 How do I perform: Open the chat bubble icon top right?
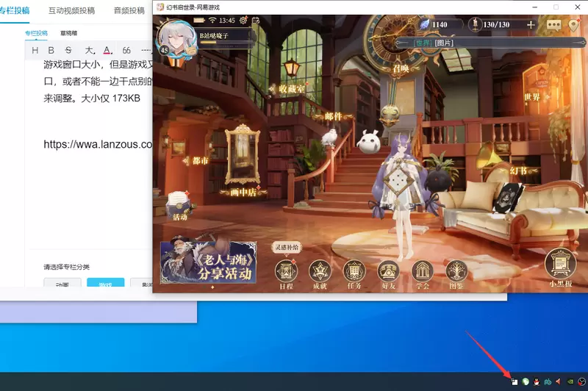coord(554,25)
